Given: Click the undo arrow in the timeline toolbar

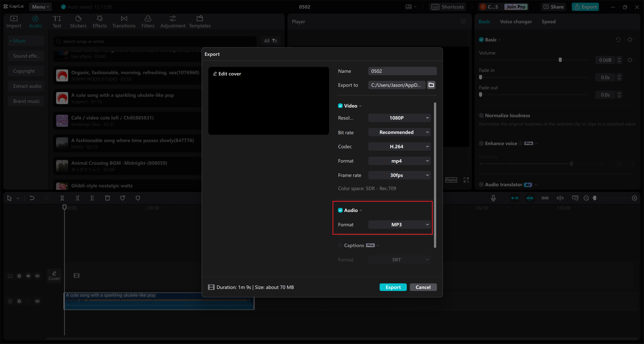Looking at the screenshot, I should (x=32, y=198).
